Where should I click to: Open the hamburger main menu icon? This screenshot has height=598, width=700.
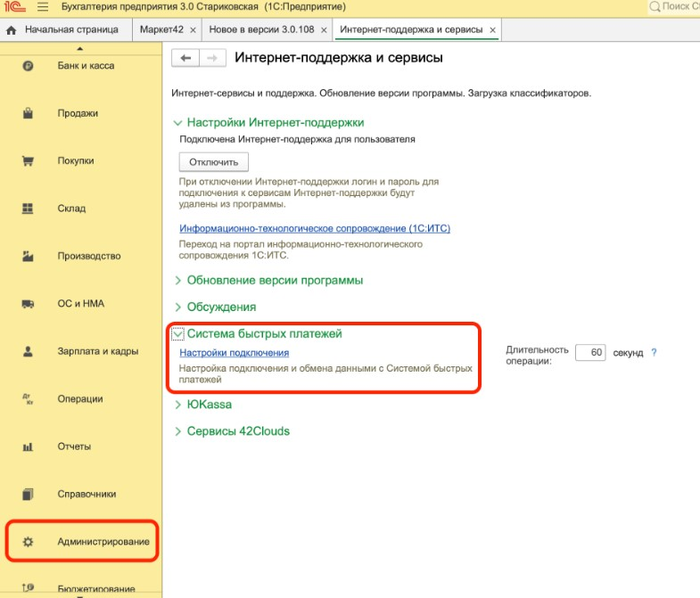[41, 7]
